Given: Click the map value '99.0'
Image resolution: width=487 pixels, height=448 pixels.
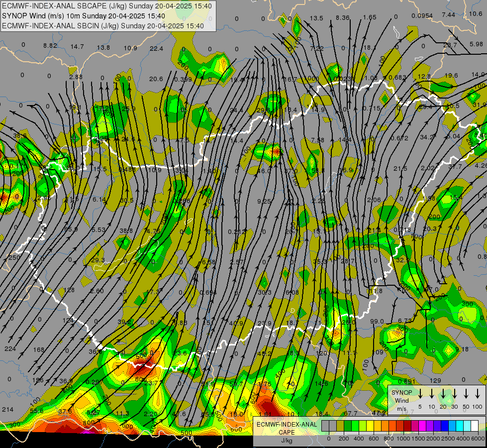Looking at the screenshot, I should (377, 321).
